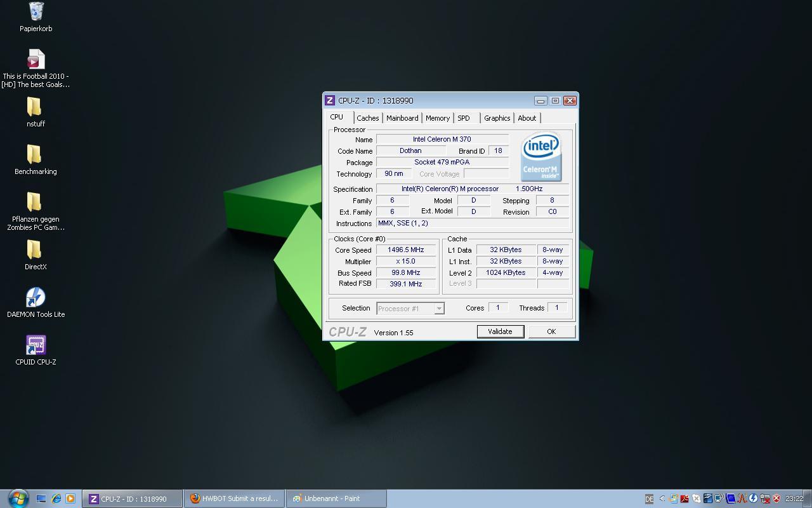The height and width of the screenshot is (508, 812).
Task: Click the OpenOffice quickstarter tray icon
Action: (708, 498)
